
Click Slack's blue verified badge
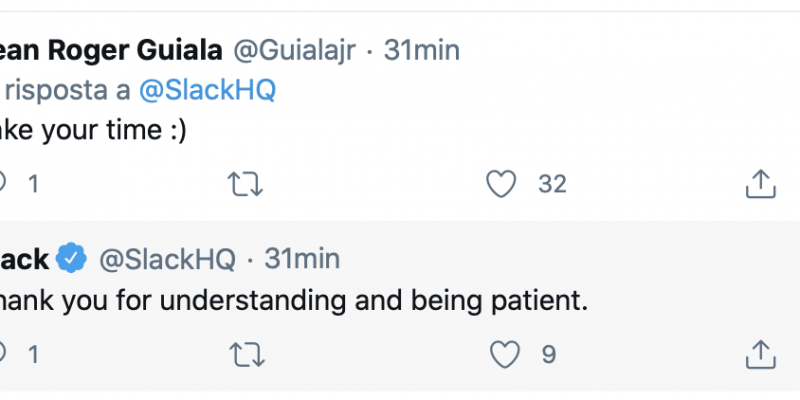[71, 259]
